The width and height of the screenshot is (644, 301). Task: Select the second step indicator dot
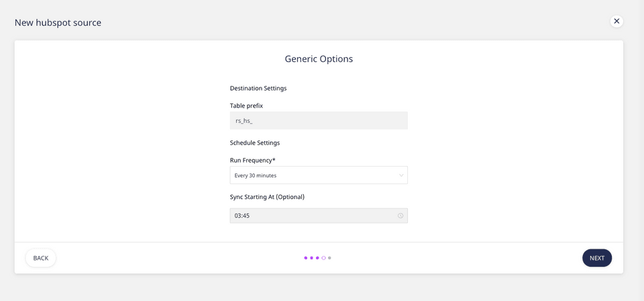tap(311, 258)
